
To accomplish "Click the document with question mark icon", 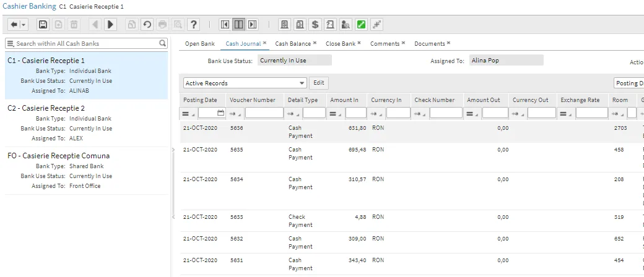I will (330, 25).
